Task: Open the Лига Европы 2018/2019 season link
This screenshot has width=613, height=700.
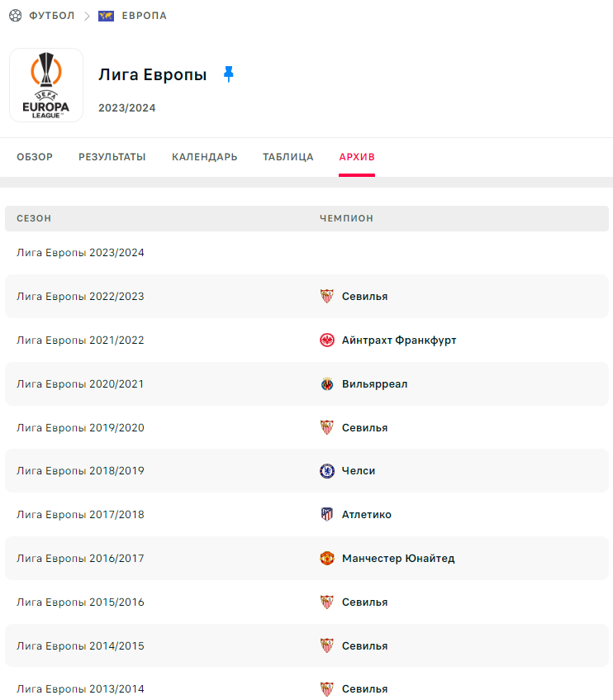Action: (80, 471)
